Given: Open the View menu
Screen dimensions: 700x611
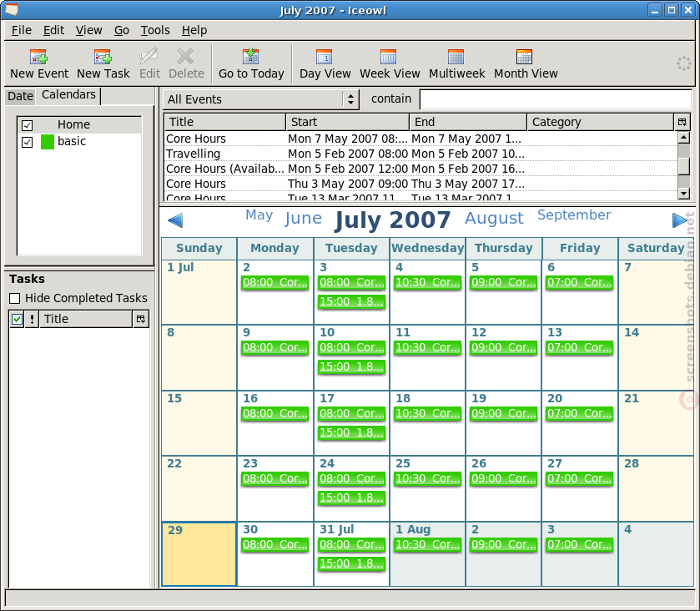Looking at the screenshot, I should tap(88, 30).
